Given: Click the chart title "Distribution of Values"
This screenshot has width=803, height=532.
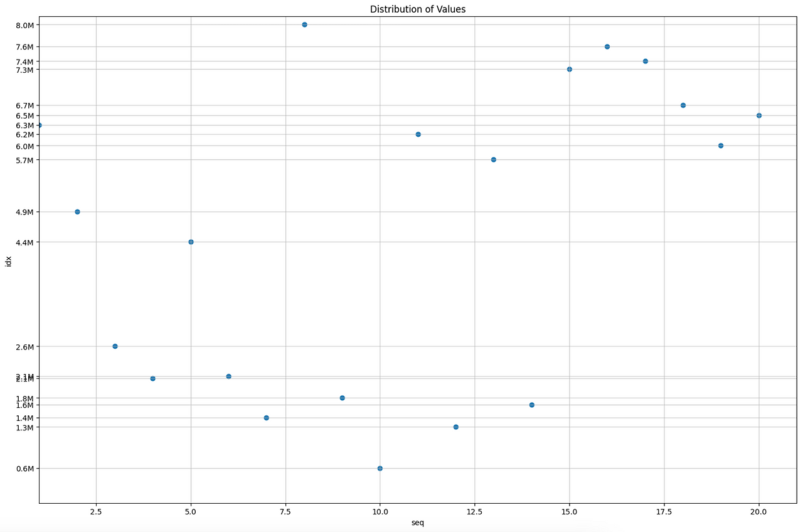Looking at the screenshot, I should [417, 9].
